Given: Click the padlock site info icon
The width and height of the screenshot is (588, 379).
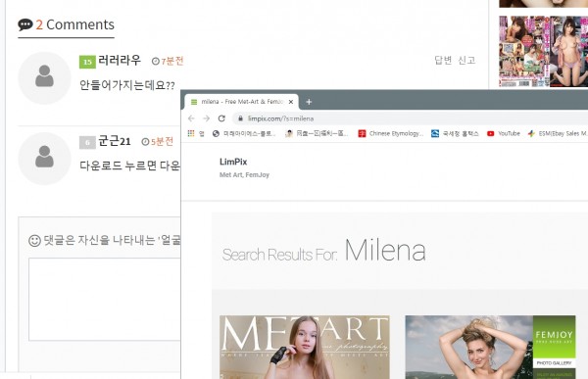Looking at the screenshot, I should tap(240, 118).
